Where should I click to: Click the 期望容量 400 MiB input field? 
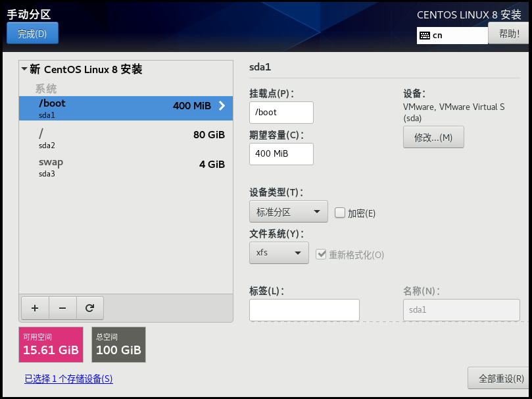tap(281, 154)
